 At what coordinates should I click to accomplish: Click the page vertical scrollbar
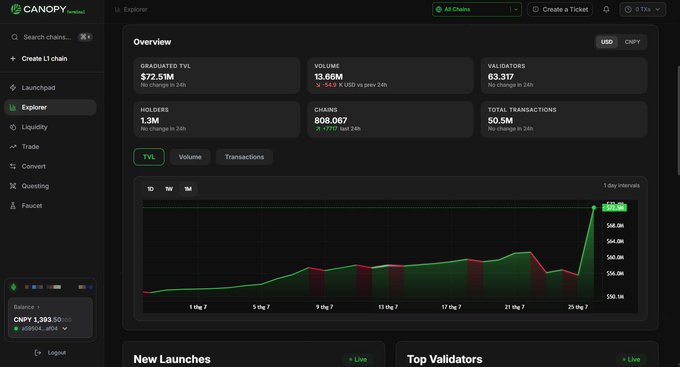click(678, 121)
